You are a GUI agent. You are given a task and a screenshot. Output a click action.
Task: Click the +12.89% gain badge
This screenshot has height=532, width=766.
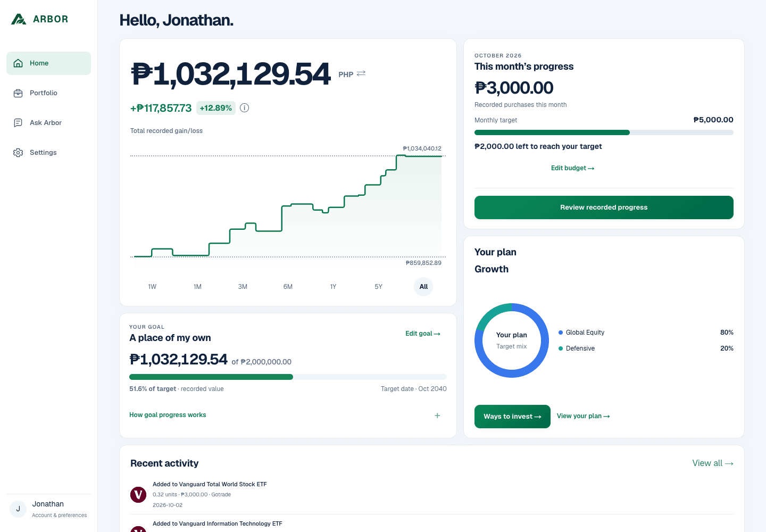point(216,108)
